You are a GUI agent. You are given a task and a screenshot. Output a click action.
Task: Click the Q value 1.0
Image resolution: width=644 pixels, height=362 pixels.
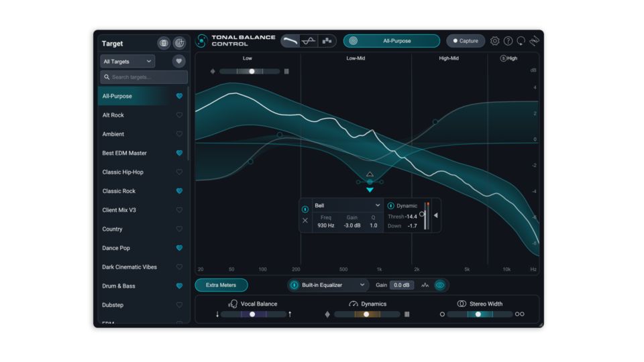(374, 226)
